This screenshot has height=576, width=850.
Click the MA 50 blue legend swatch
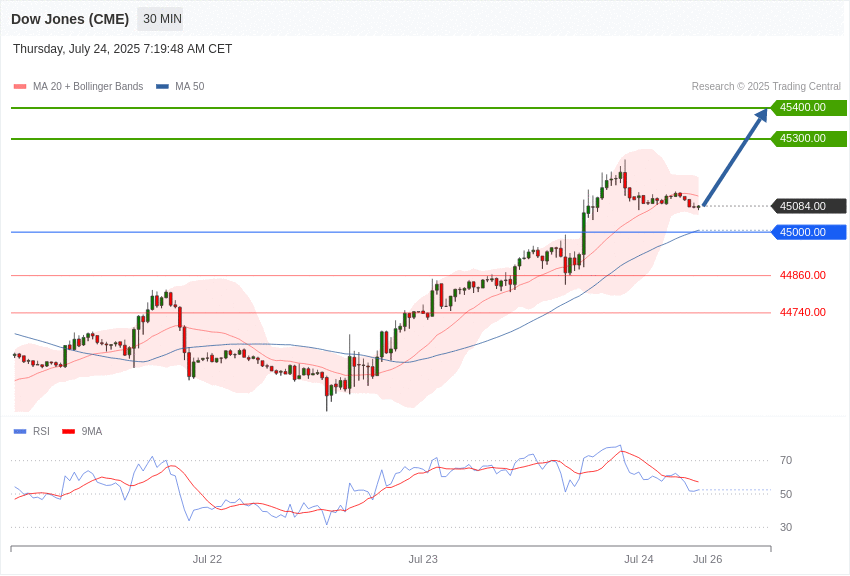162,87
